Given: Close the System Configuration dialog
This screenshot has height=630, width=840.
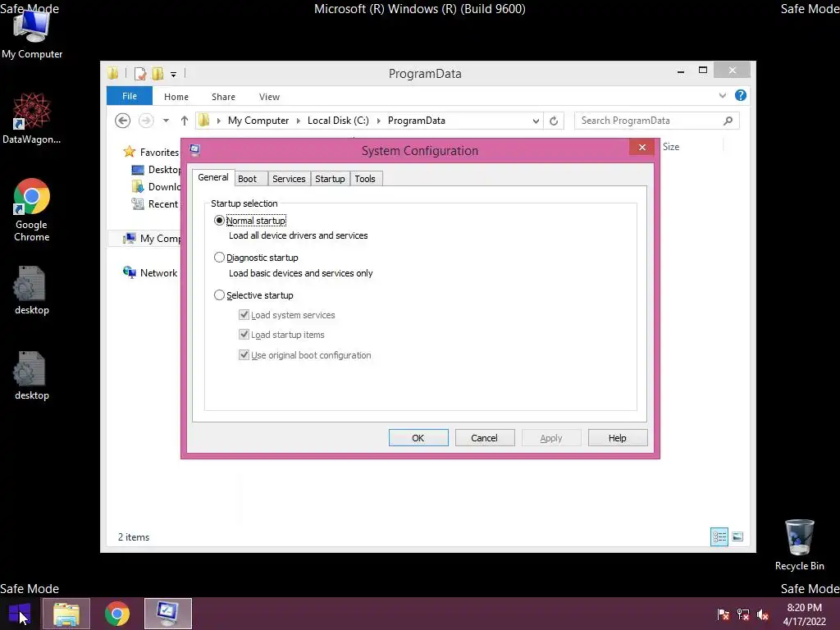Looking at the screenshot, I should coord(641,148).
